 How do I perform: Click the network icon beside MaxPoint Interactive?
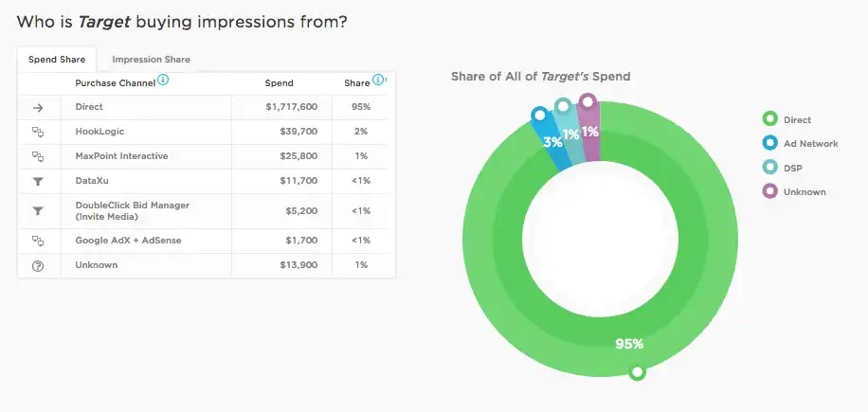pos(38,156)
